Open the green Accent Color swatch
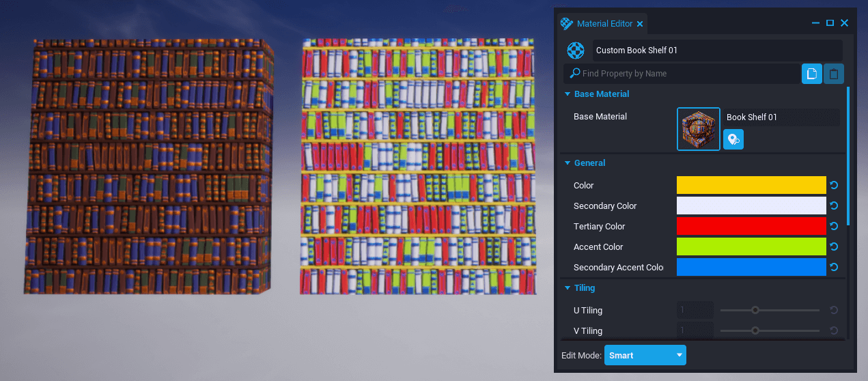868x381 pixels. (751, 246)
